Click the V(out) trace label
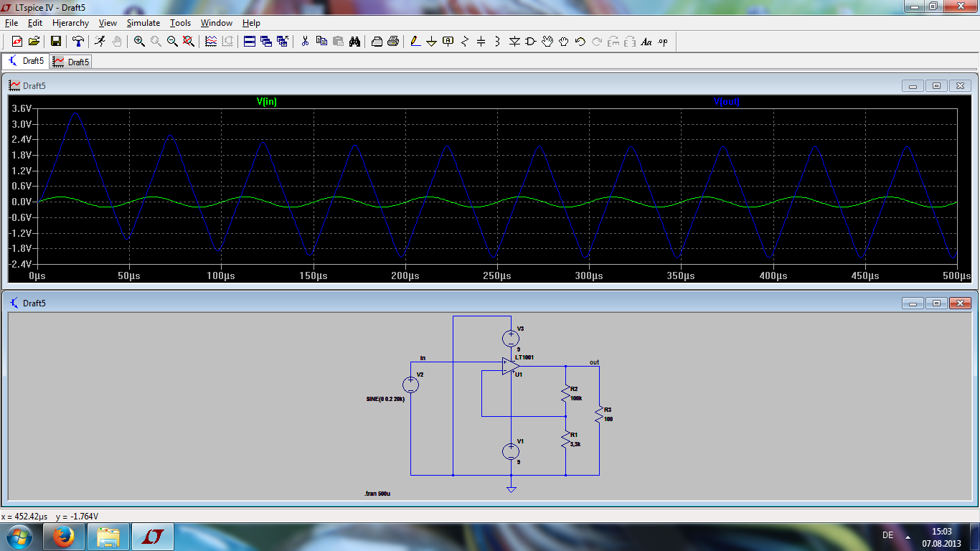 pyautogui.click(x=726, y=102)
